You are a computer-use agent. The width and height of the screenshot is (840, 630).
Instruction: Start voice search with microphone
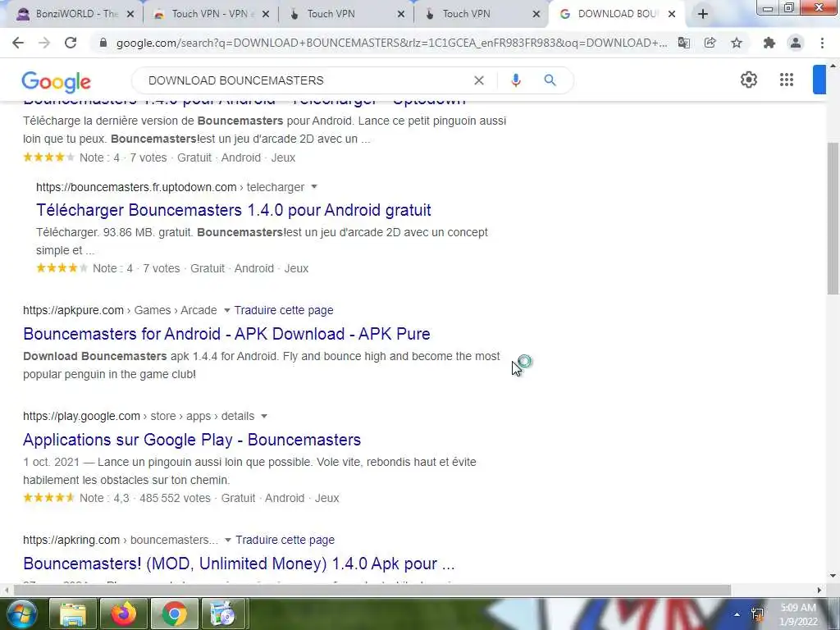coord(515,80)
